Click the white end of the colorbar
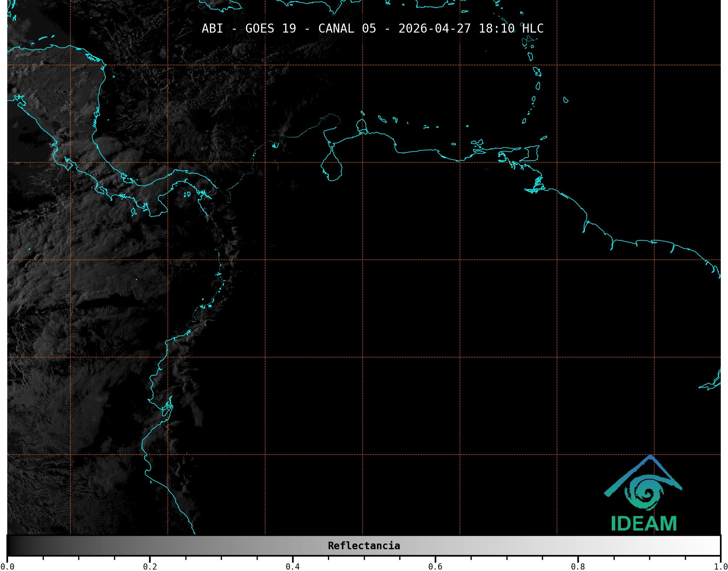The width and height of the screenshot is (728, 571). pos(715,546)
